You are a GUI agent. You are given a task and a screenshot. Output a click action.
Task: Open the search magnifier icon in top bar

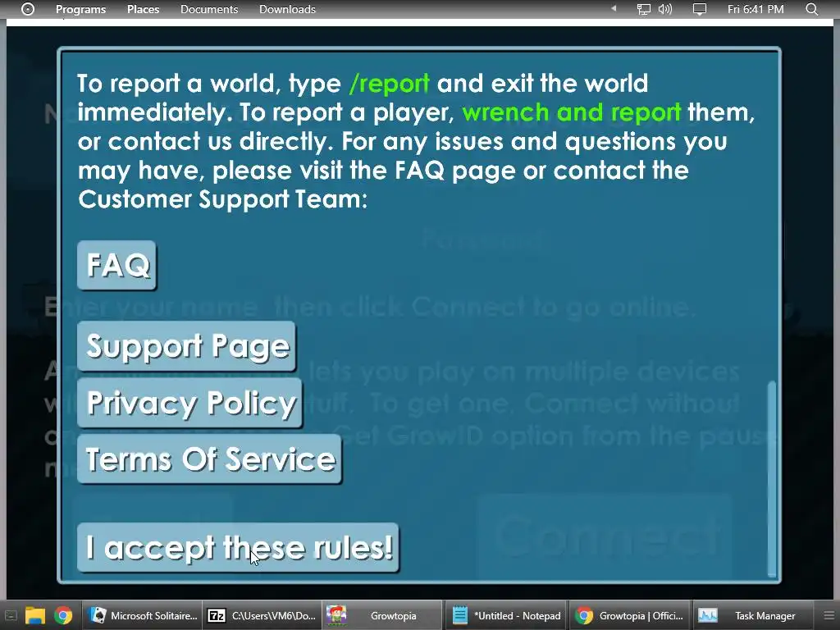(812, 9)
